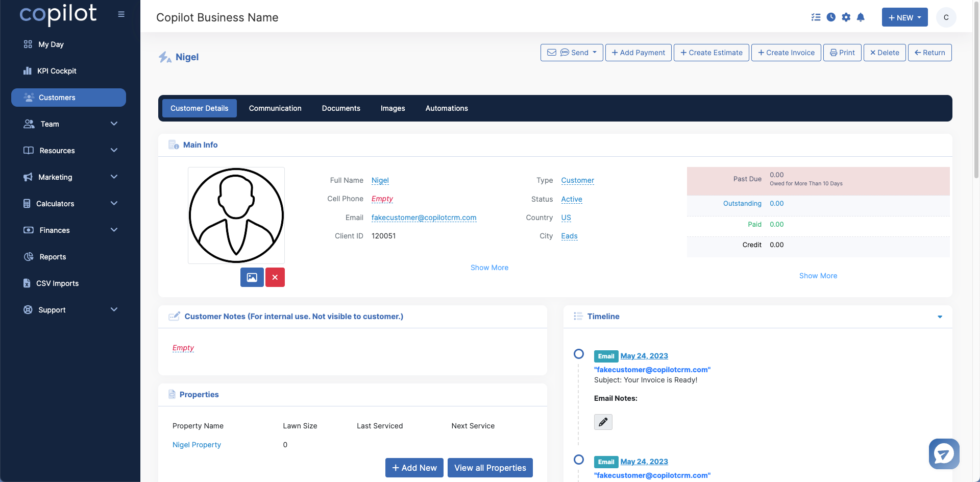This screenshot has height=482, width=980.
Task: Open CSV Imports in sidebar
Action: pyautogui.click(x=51, y=283)
